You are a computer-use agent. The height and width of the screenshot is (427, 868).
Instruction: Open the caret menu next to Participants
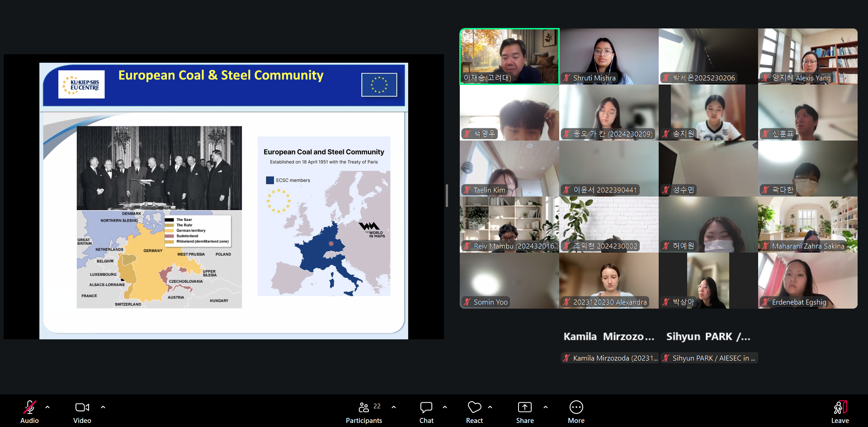click(x=394, y=407)
